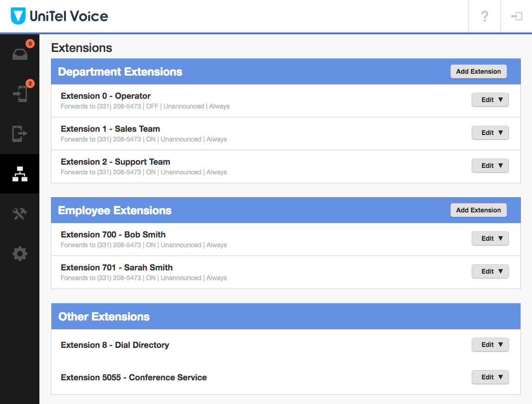Click Extension 8 - Dial Directory entry

114,345
